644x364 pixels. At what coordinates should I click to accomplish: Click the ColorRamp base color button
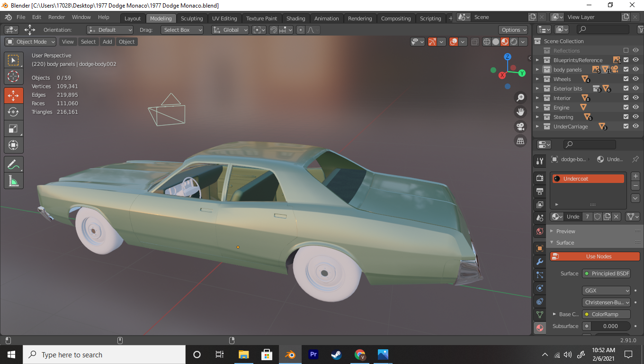coord(606,314)
